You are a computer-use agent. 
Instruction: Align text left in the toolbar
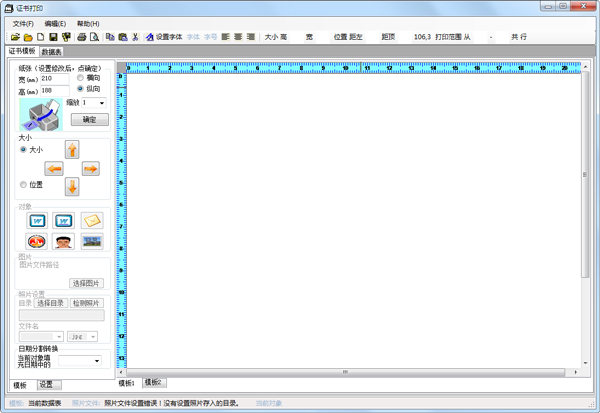tap(226, 37)
